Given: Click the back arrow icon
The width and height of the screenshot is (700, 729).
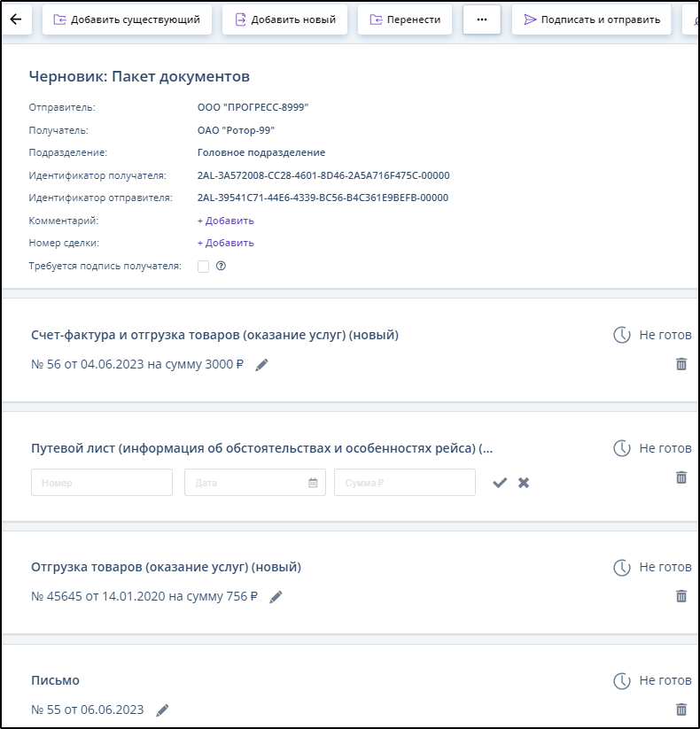Looking at the screenshot, I should pos(15,19).
